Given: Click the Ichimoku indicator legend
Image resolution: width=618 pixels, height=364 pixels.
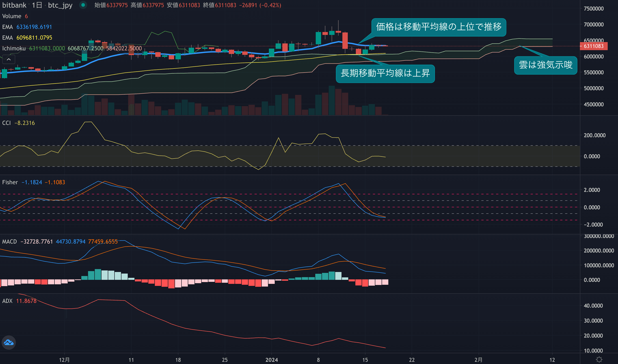Looking at the screenshot, I should coord(14,48).
